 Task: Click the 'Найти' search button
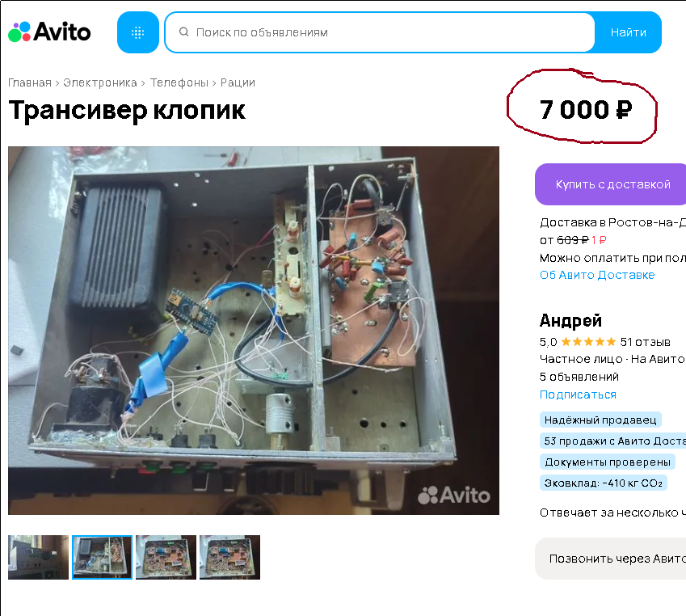click(629, 32)
